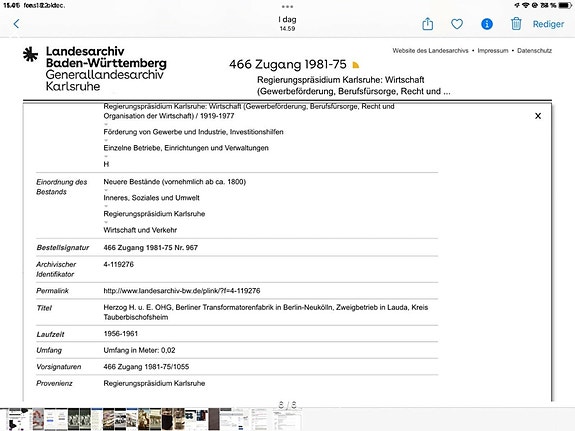Open Website des Landesarchivs link
The image size is (575, 431).
pos(430,51)
